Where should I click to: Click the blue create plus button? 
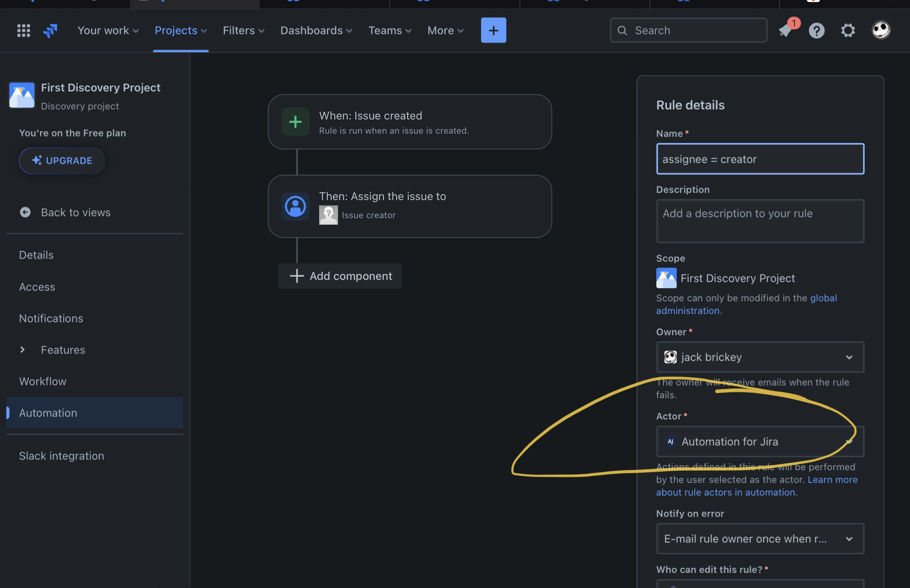click(x=493, y=30)
